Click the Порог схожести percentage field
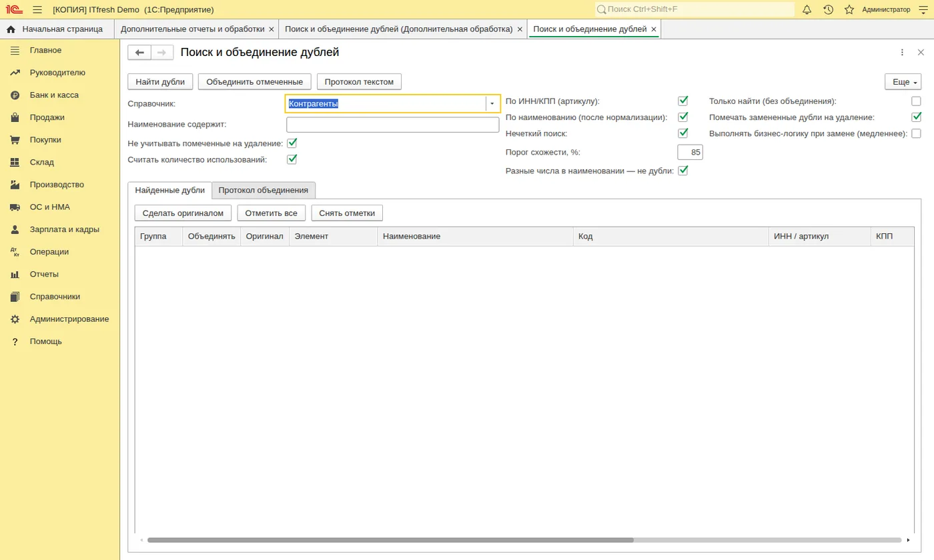This screenshot has width=934, height=560. 690,153
